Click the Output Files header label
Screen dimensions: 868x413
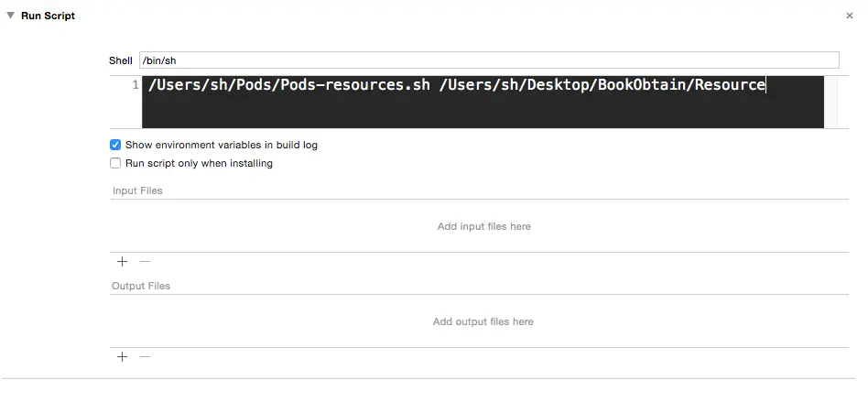click(x=141, y=287)
